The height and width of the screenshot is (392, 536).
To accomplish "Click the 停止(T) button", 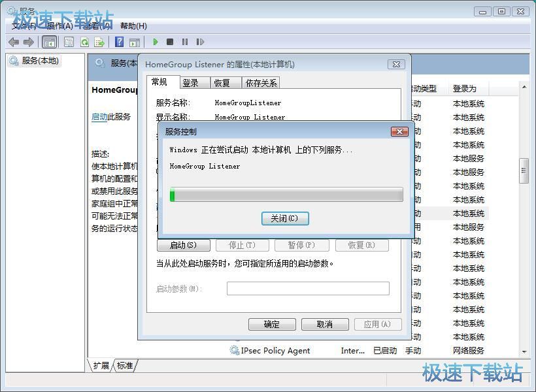I will point(242,245).
